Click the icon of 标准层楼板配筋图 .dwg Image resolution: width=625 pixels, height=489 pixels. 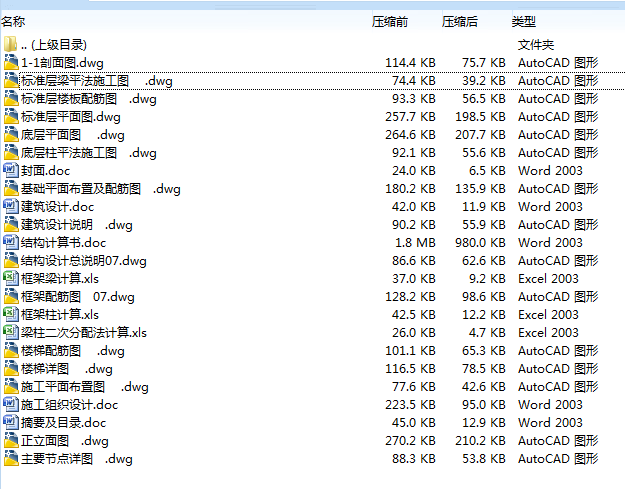(11, 98)
